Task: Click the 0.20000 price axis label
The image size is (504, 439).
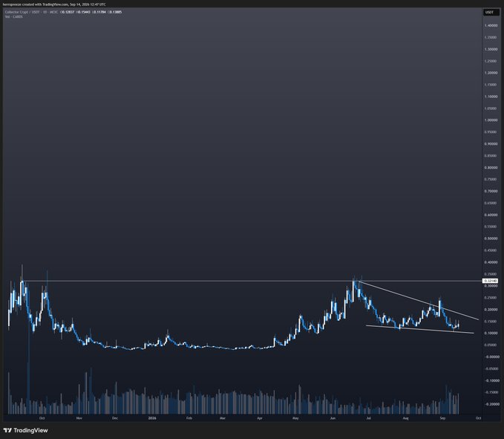Action: click(491, 310)
